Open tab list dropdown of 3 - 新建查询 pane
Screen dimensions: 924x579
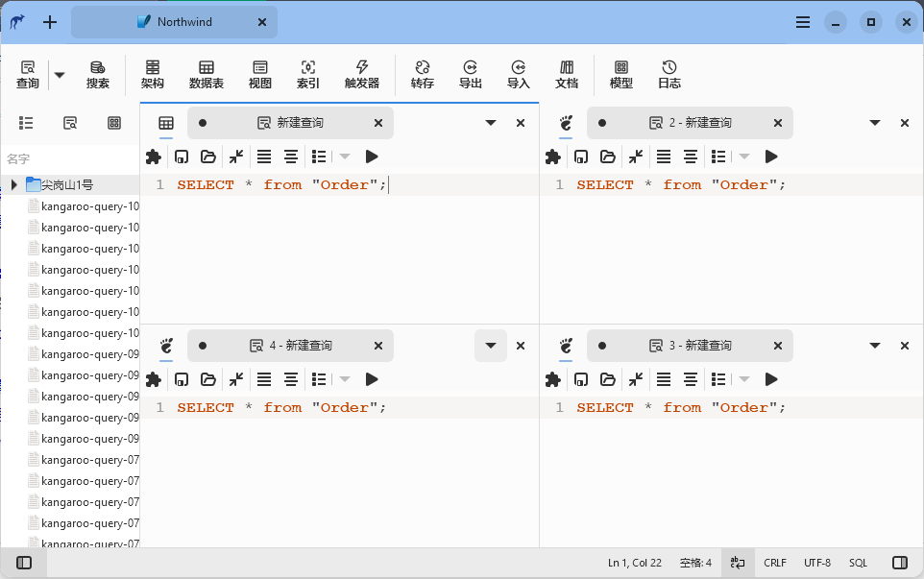pyautogui.click(x=875, y=345)
